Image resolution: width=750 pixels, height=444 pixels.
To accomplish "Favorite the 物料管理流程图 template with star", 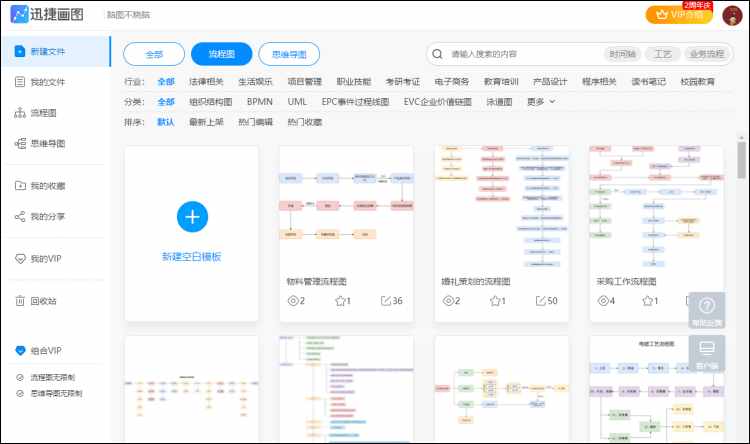I will (x=340, y=300).
